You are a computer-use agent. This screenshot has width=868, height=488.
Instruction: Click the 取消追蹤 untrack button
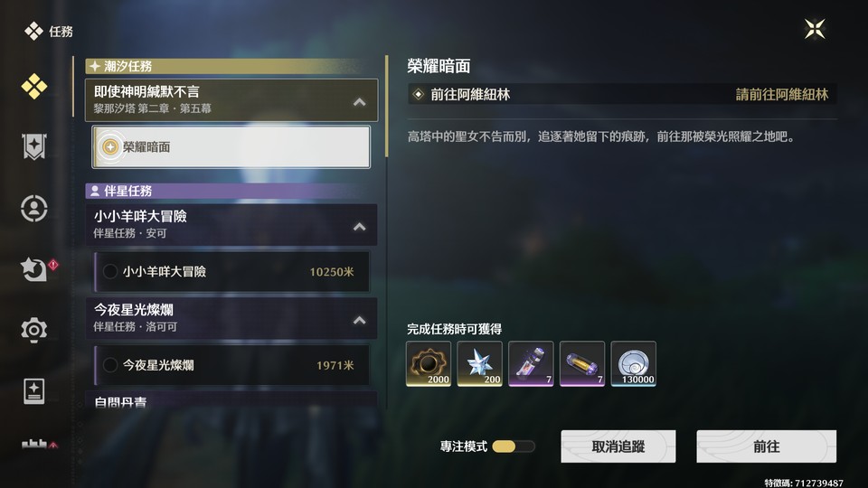[618, 446]
